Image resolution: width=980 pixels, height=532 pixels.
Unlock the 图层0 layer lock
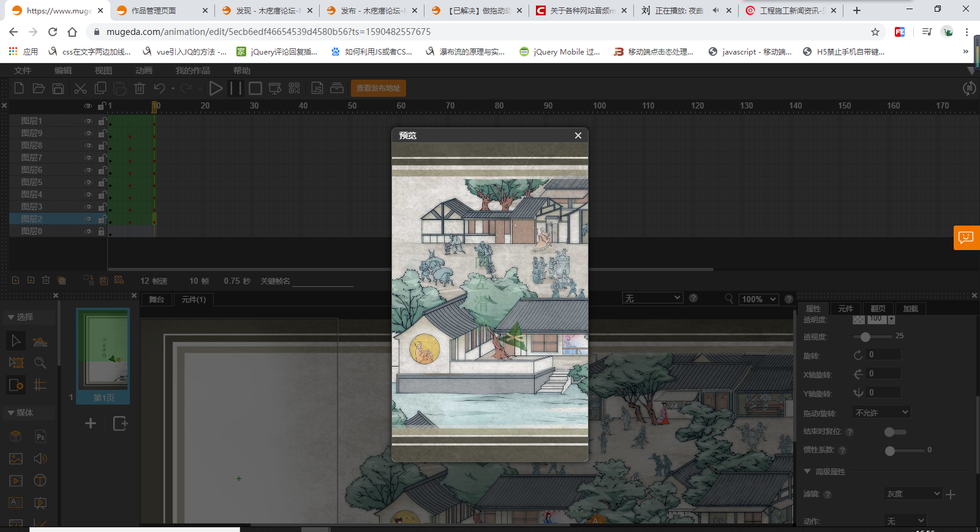click(x=102, y=231)
